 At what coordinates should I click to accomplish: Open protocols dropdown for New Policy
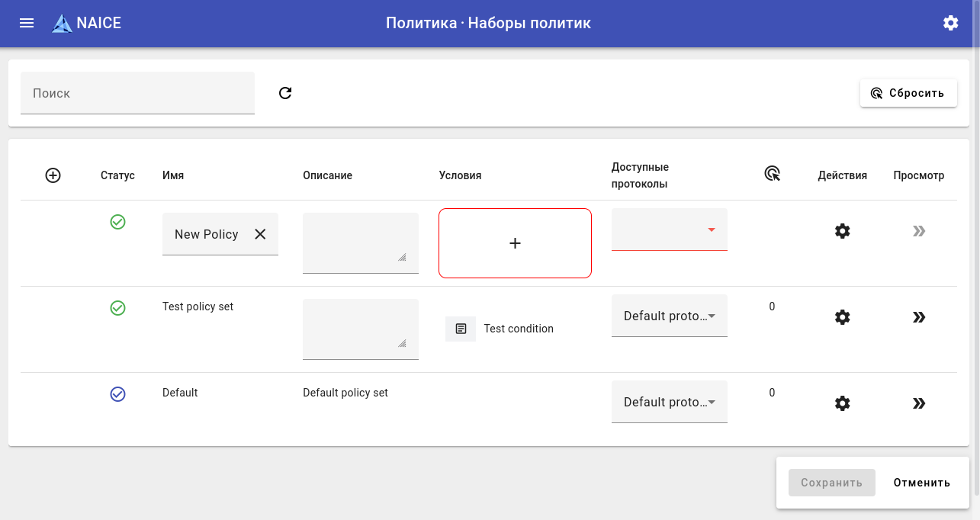click(670, 230)
